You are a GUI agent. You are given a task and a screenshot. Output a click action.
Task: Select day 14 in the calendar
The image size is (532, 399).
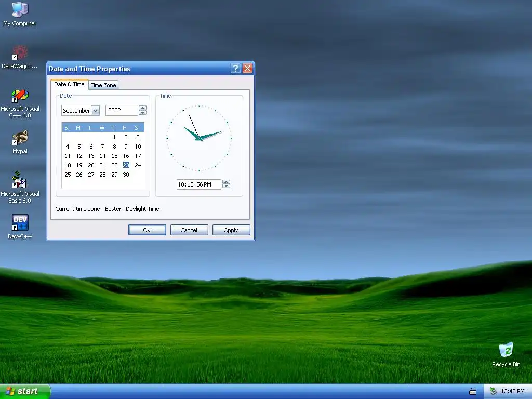102,156
